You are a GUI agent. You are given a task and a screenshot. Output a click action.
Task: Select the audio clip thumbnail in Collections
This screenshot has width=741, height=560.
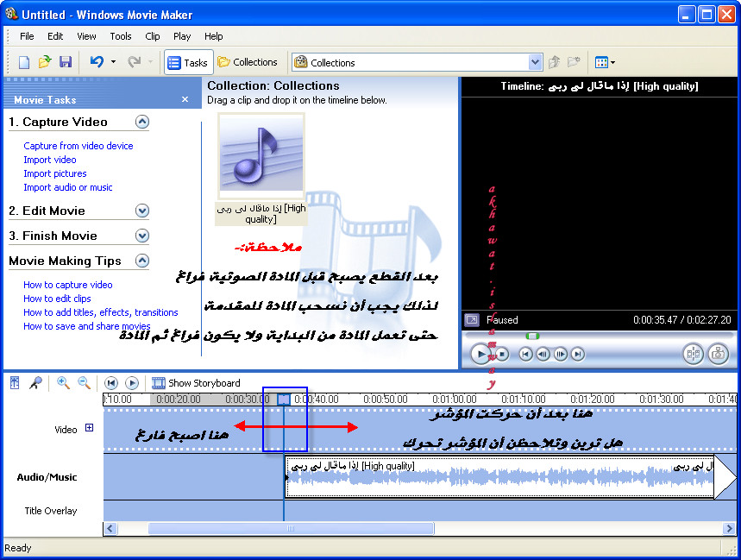(261, 156)
